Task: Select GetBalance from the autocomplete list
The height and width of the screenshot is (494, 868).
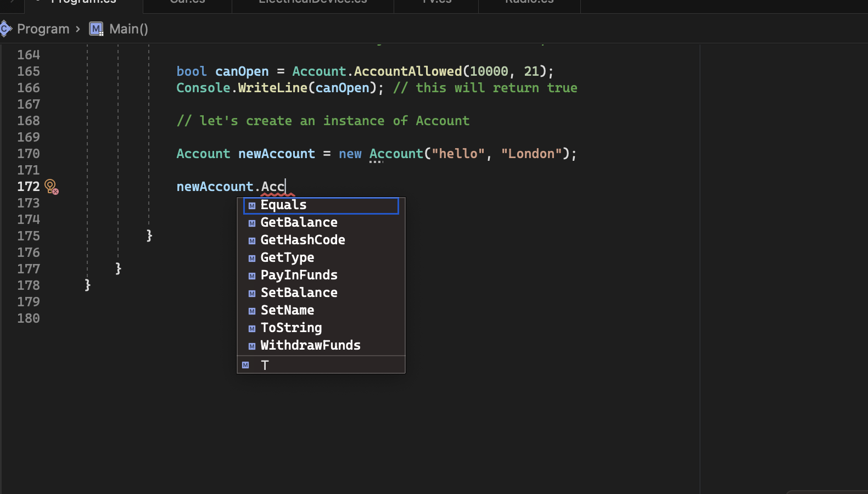Action: pos(321,223)
